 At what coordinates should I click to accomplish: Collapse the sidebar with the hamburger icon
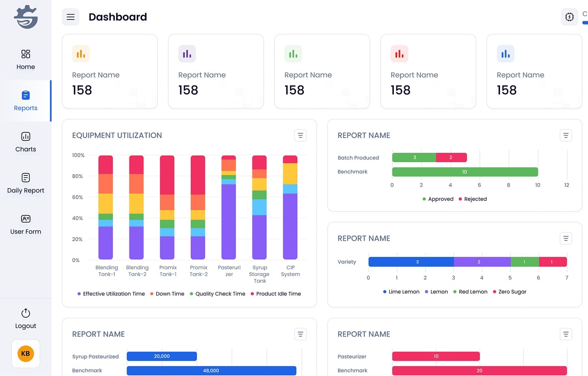point(71,17)
